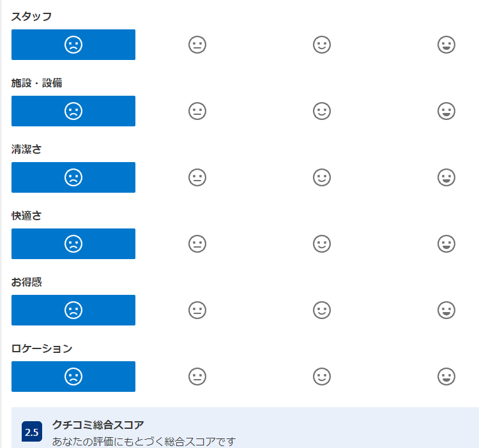479x448 pixels.
Task: Click the selected sad face for 施設・設備
Action: click(73, 111)
